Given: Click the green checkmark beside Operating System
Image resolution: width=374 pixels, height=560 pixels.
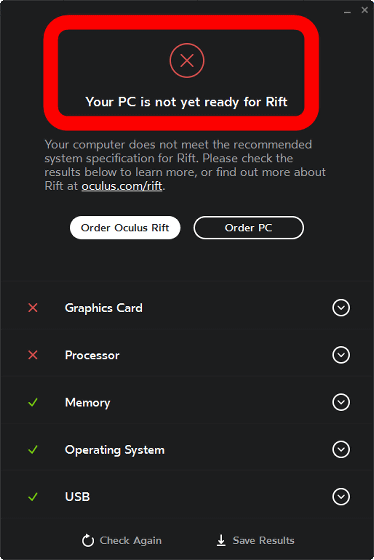Looking at the screenshot, I should tap(33, 450).
